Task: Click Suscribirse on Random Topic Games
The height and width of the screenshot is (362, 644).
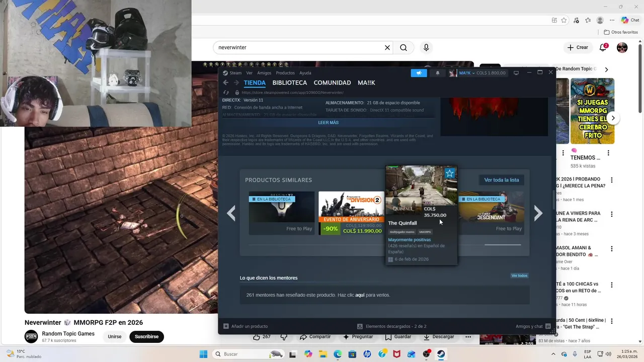Action: point(146,336)
